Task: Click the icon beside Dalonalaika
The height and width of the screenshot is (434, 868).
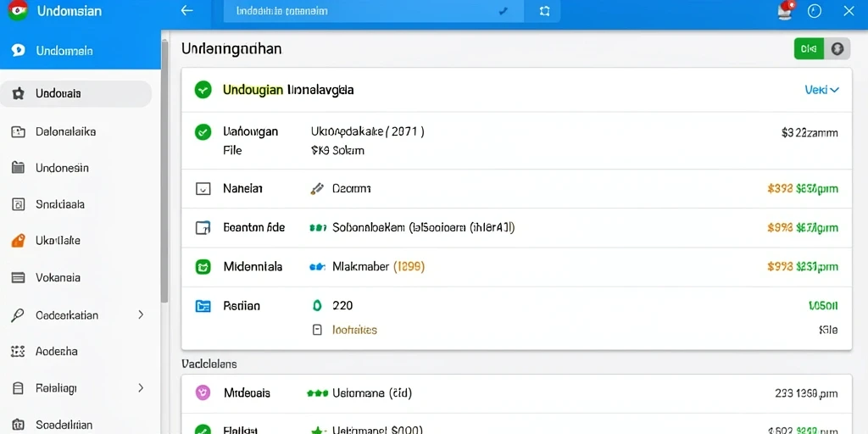Action: [x=19, y=131]
